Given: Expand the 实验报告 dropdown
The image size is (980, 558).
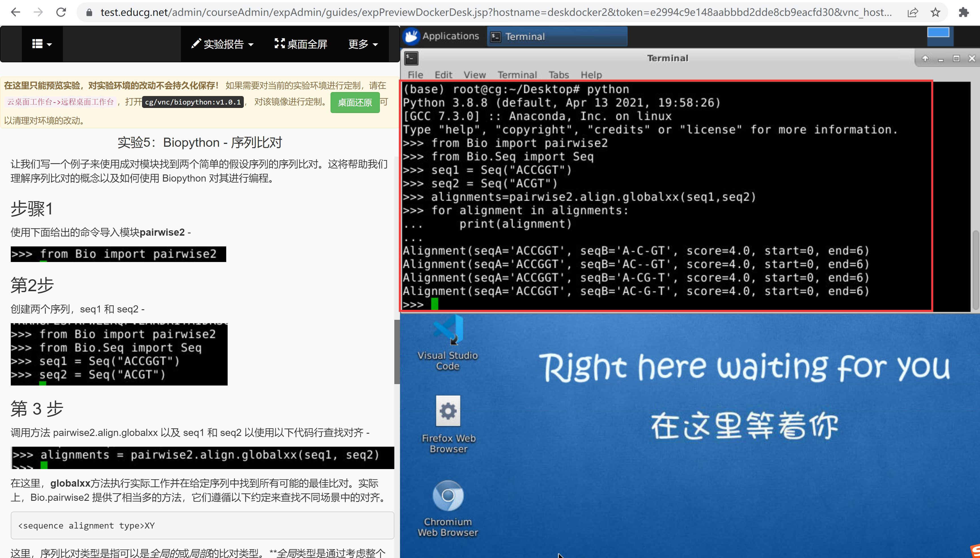Looking at the screenshot, I should point(223,44).
